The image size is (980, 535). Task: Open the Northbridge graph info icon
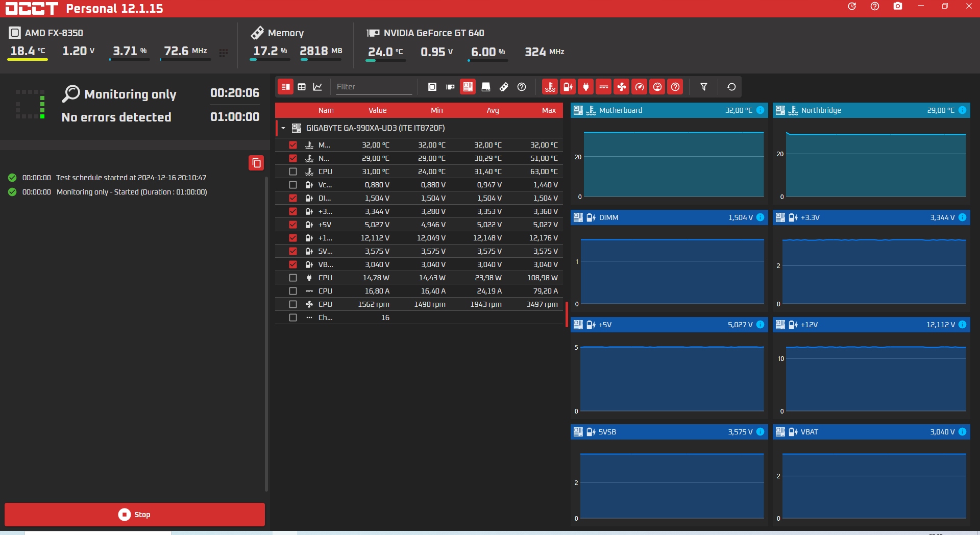click(x=963, y=110)
